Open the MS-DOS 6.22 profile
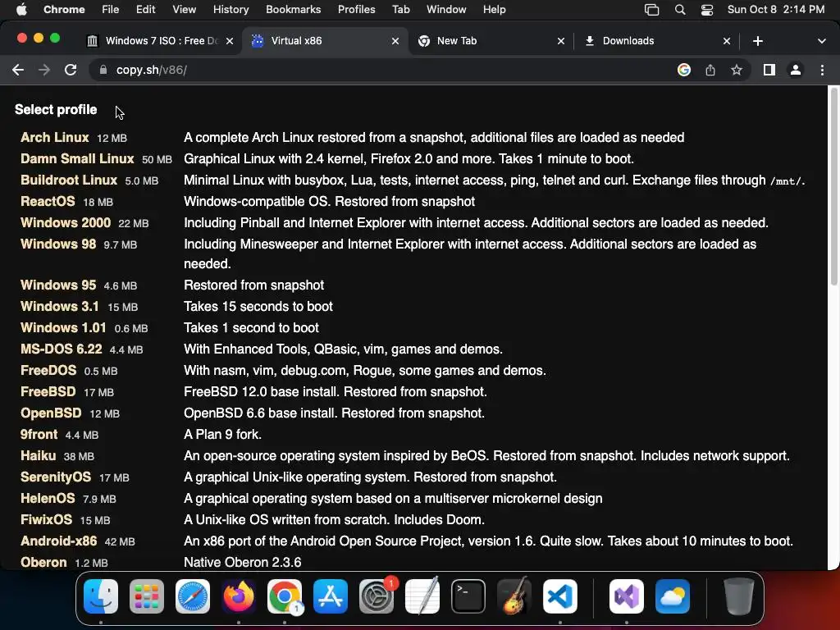Screen dimensions: 840x630 61,349
